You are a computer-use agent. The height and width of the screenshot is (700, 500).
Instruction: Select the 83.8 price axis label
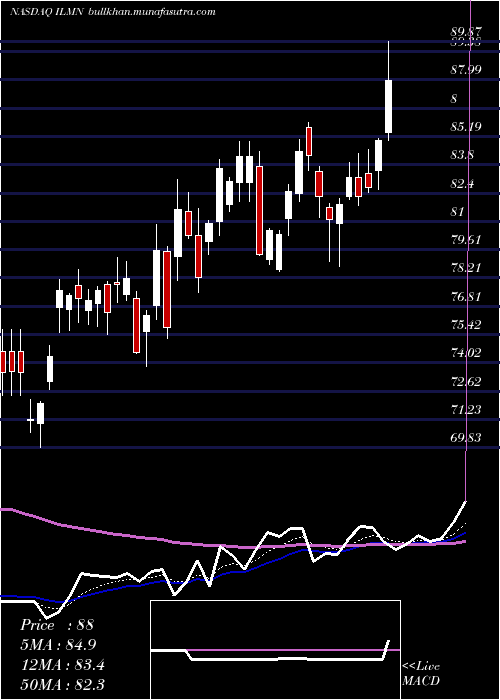click(462, 155)
